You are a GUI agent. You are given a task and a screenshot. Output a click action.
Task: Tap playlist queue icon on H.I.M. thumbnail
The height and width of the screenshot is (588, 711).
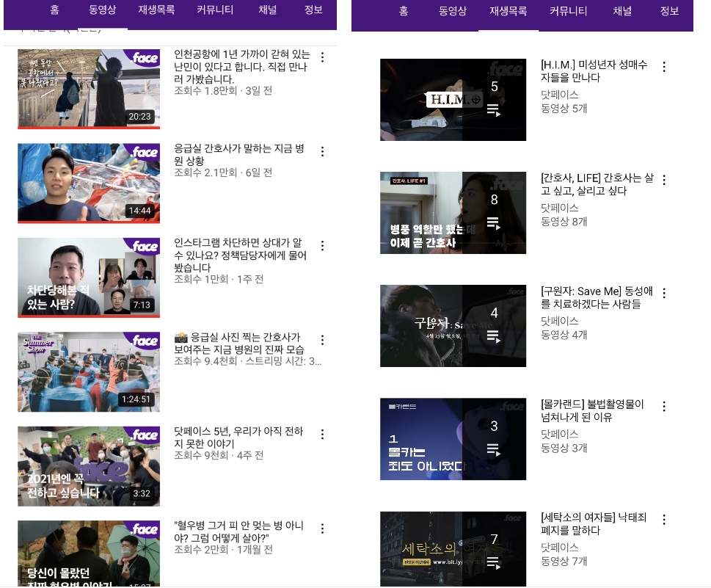pos(494,110)
